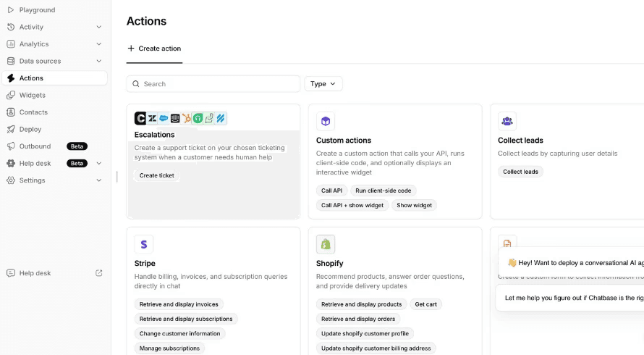This screenshot has height=355, width=644.
Task: Choose the Call API chip
Action: coord(332,191)
